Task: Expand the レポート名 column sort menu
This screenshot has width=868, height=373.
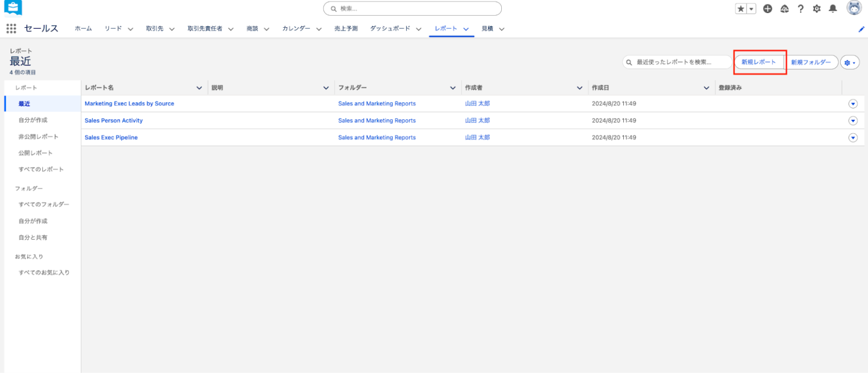Action: (199, 88)
